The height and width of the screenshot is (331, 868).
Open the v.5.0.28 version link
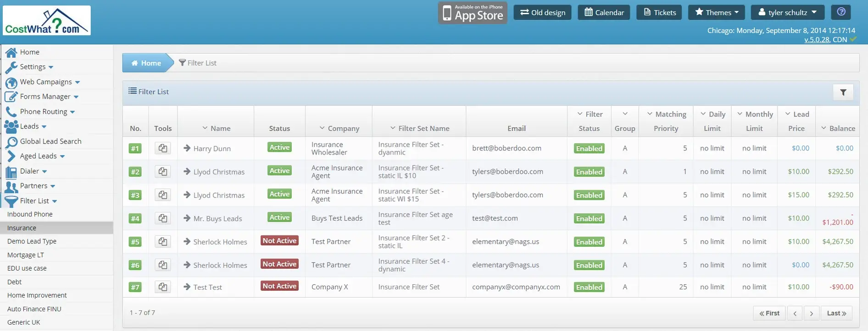point(816,40)
